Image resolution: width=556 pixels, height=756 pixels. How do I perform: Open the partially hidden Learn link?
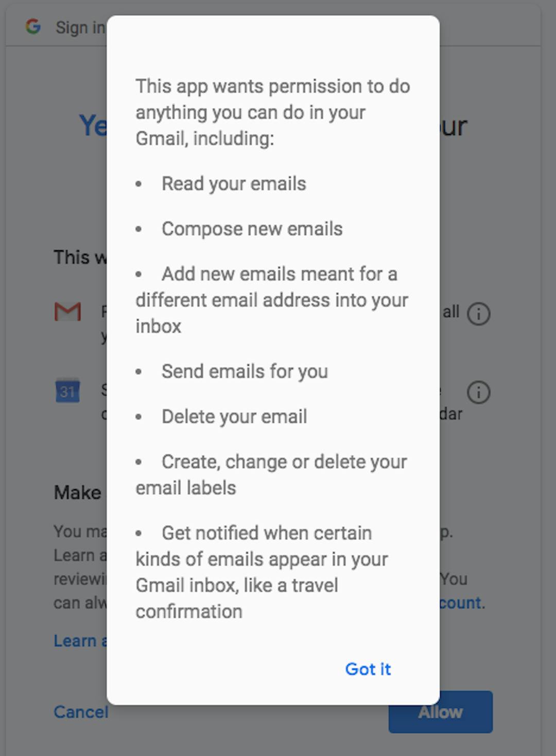point(80,641)
